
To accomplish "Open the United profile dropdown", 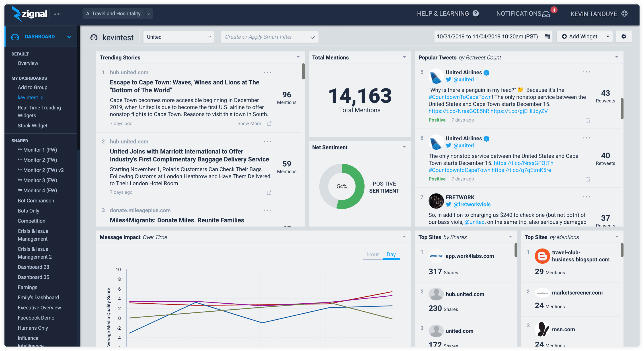I will pyautogui.click(x=209, y=37).
